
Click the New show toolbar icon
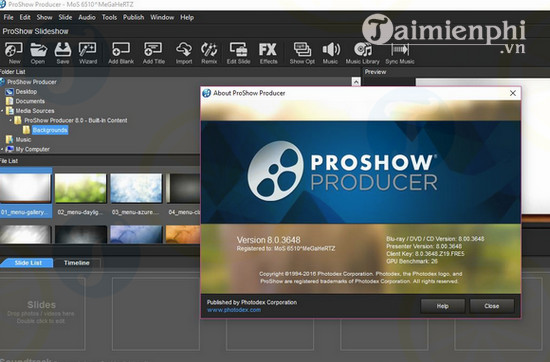click(x=14, y=53)
